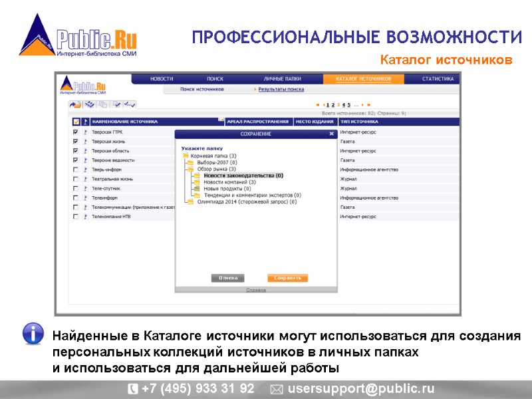532x399 pixels.
Task: Click the flag icon for Телеинформ
Action: click(86, 198)
